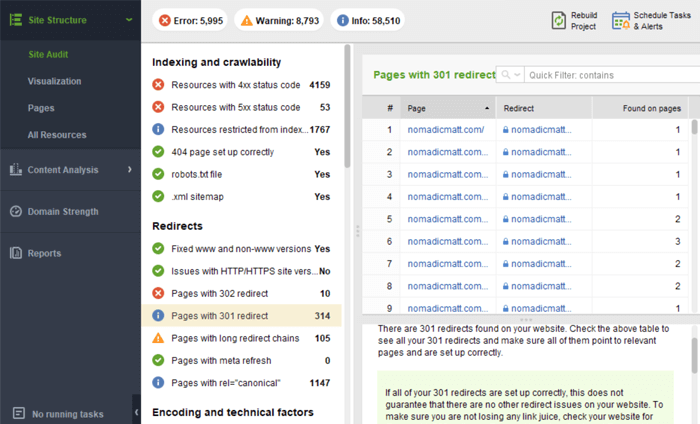
Task: Open the Reports section
Action: 44,253
